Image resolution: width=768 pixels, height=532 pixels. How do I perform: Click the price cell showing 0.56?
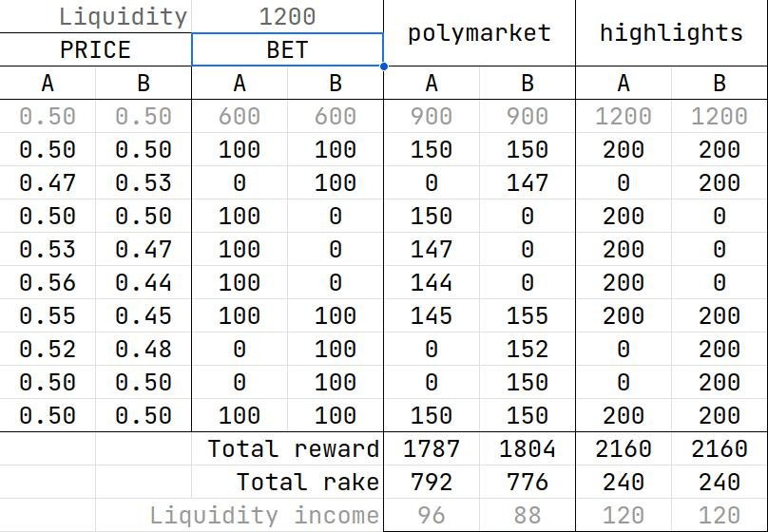point(48,282)
